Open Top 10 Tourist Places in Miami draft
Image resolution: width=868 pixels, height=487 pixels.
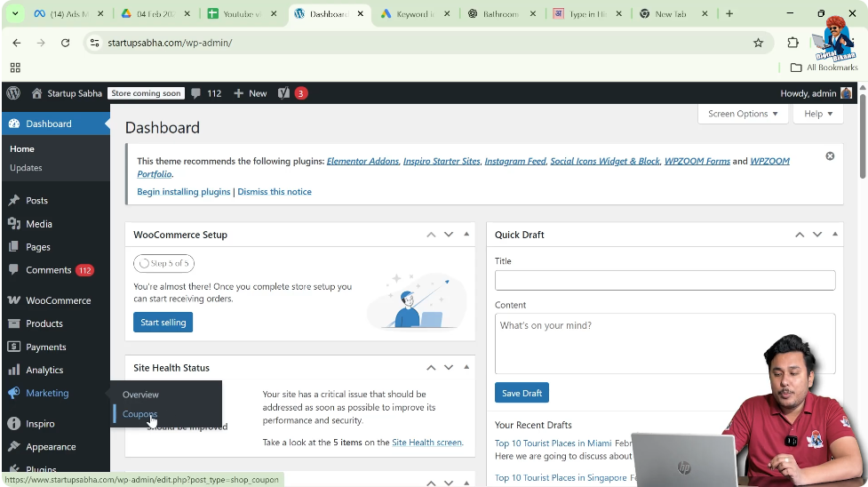553,443
